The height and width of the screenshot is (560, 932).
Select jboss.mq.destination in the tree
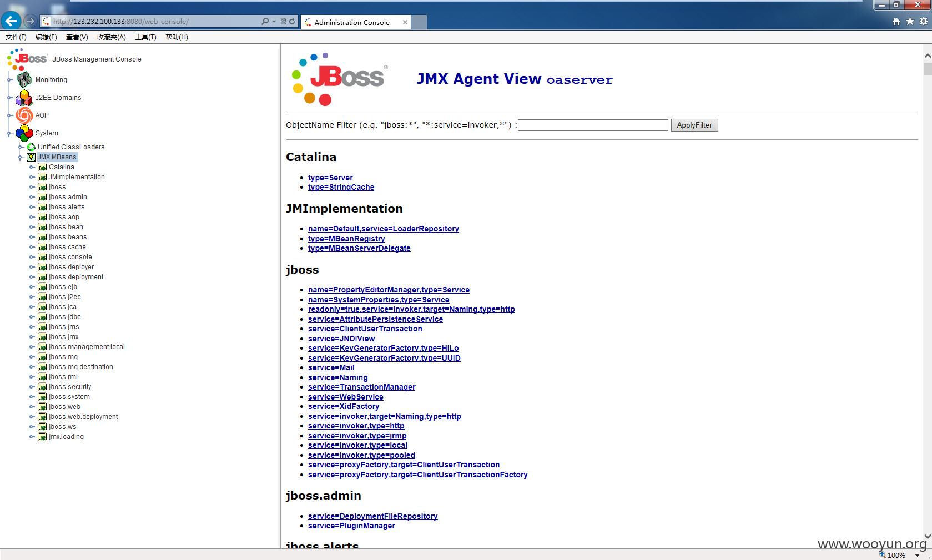(80, 367)
